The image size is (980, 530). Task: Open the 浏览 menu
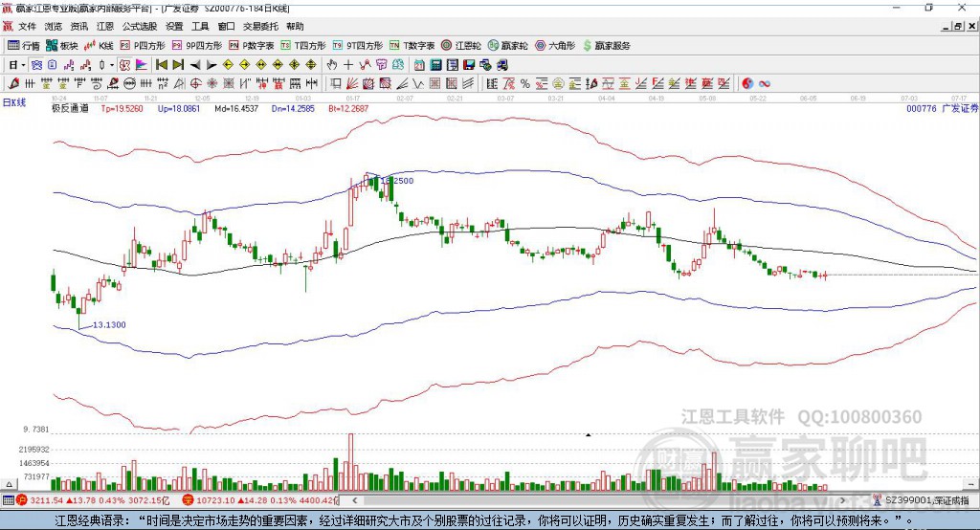click(x=54, y=26)
